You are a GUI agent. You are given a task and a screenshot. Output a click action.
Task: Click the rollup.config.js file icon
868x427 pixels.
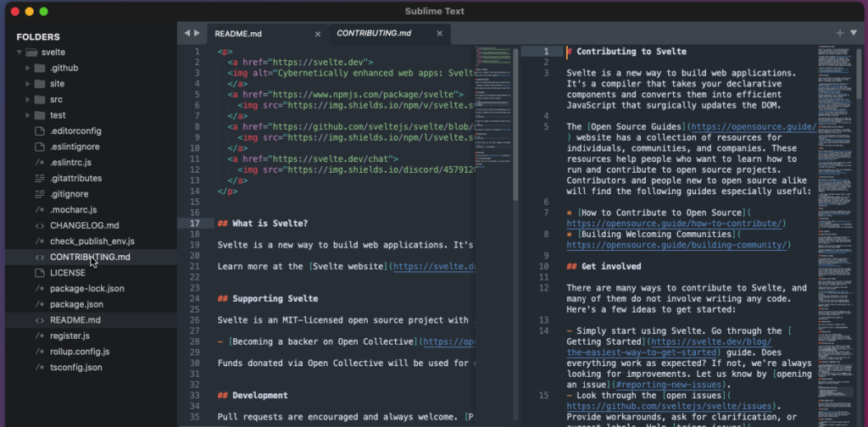point(40,352)
